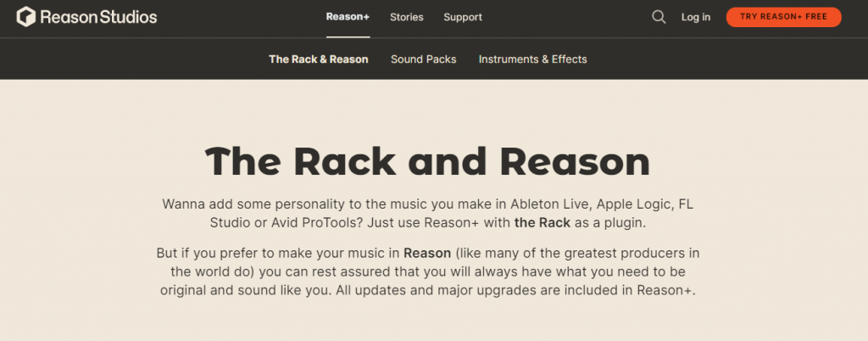Click the bold words the Rack
The image size is (868, 341).
click(542, 223)
